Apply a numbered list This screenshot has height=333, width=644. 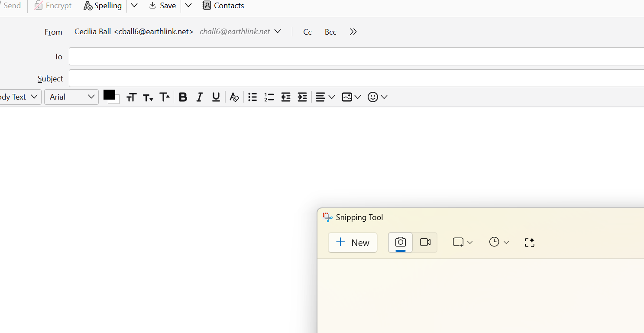[x=269, y=97]
